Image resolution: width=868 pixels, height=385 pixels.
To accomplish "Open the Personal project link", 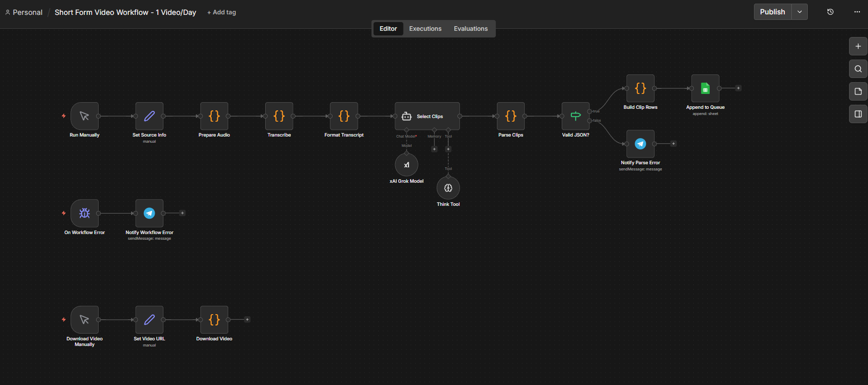I will 24,12.
